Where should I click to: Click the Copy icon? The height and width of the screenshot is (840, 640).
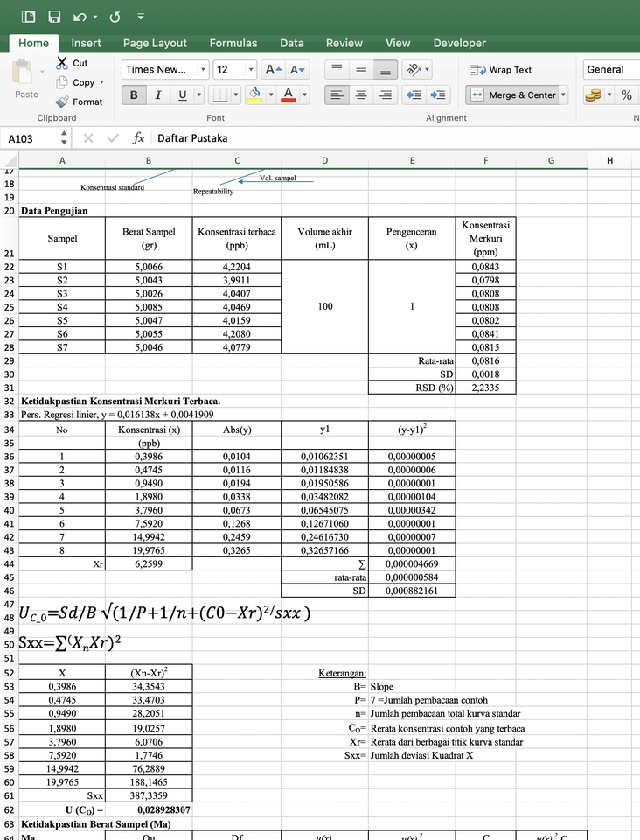tap(62, 82)
